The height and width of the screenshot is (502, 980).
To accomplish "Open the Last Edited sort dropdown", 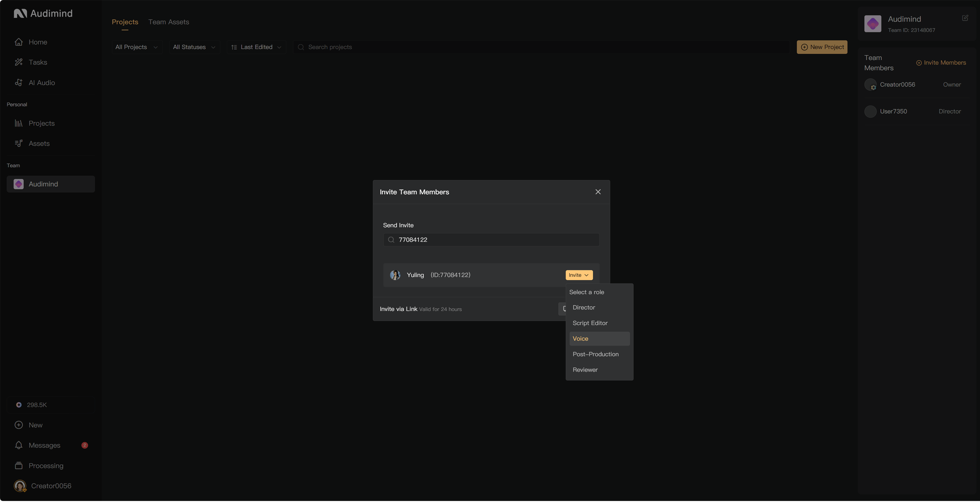I will click(x=257, y=47).
